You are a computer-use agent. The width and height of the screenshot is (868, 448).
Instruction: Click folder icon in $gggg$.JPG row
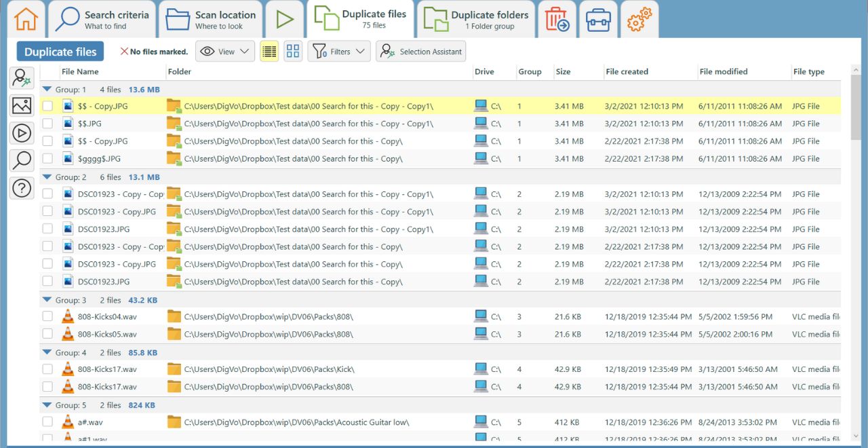click(174, 159)
